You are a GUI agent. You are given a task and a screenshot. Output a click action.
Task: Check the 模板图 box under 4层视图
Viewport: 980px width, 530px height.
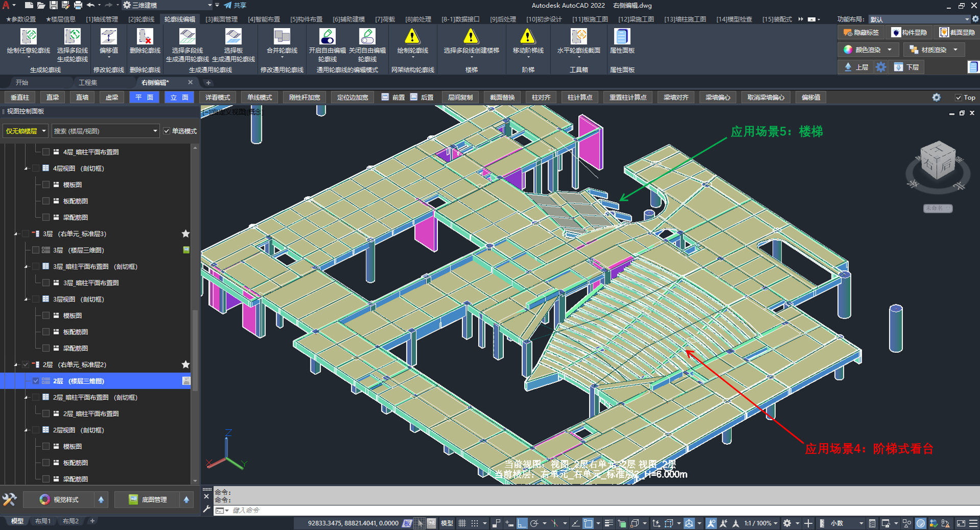(x=46, y=185)
